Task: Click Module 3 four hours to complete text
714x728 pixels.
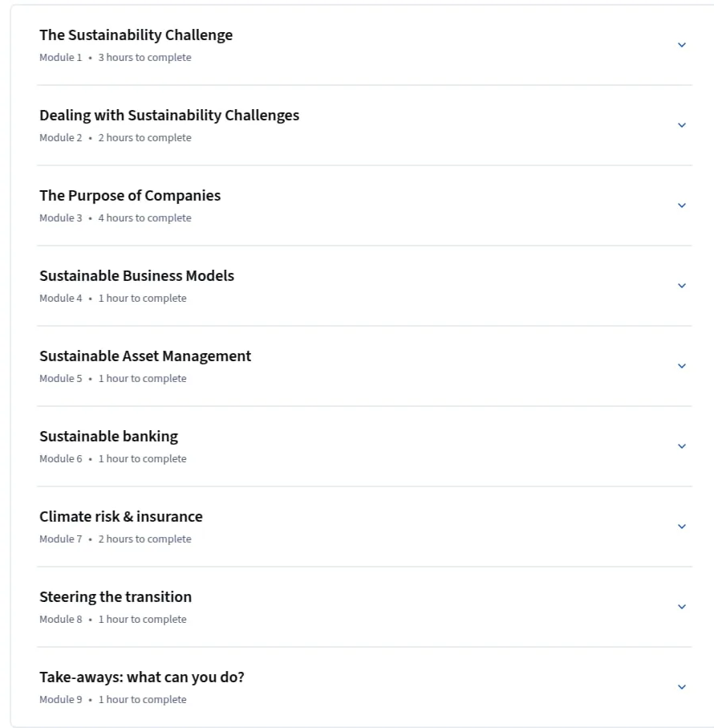Action: tap(116, 218)
